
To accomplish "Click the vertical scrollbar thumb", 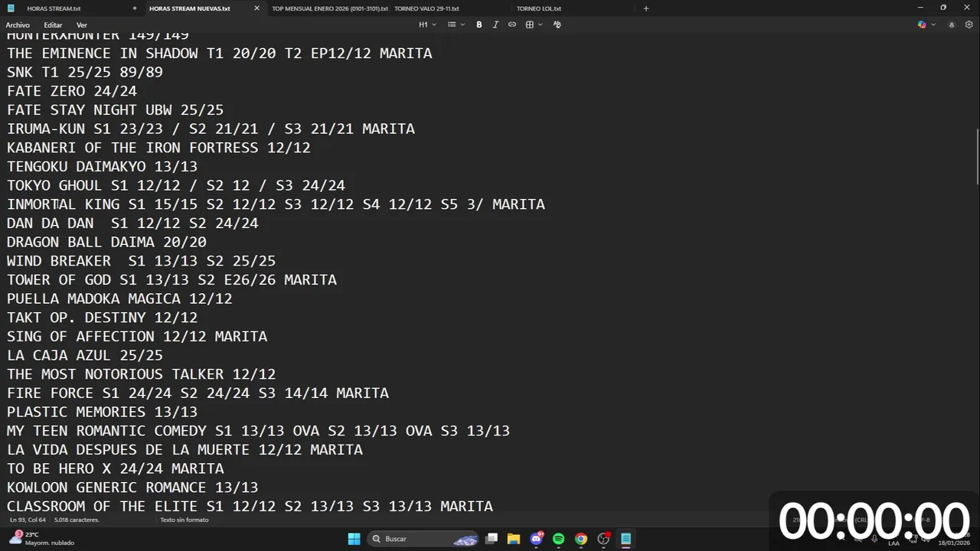I will click(977, 157).
